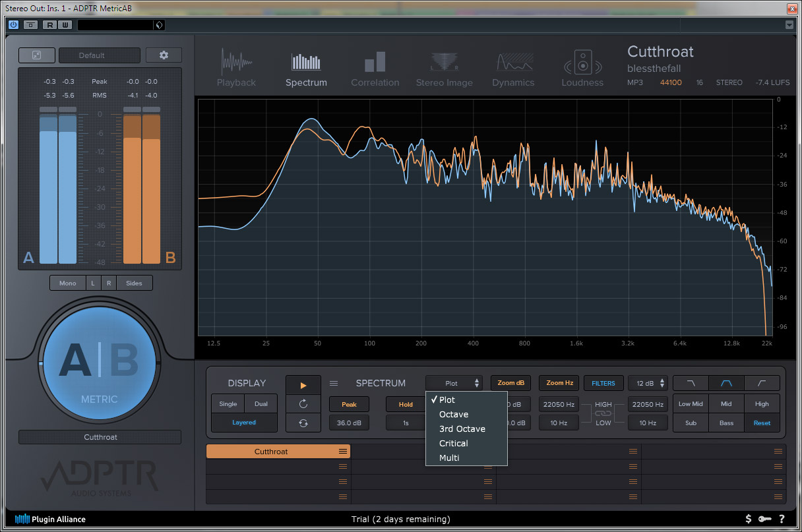The width and height of the screenshot is (802, 532).
Task: Click the 22050 Hz field below Zoom Hz
Action: [559, 404]
